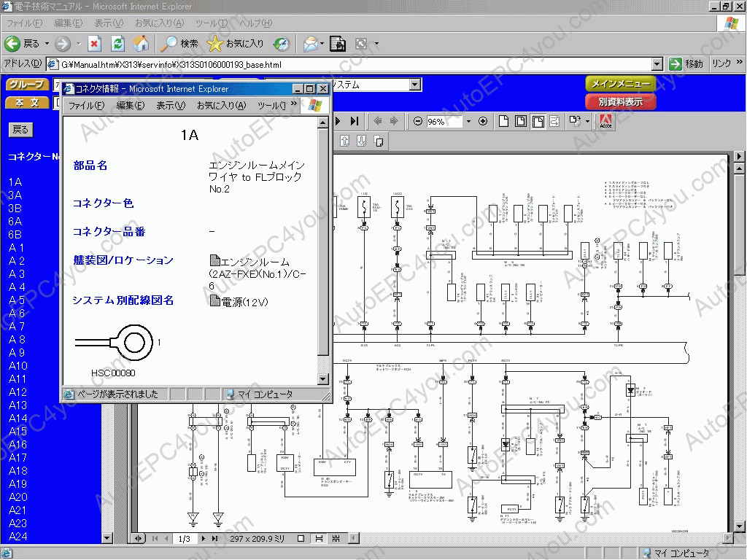Open the 電源(12V) wiring diagram link

[244, 301]
